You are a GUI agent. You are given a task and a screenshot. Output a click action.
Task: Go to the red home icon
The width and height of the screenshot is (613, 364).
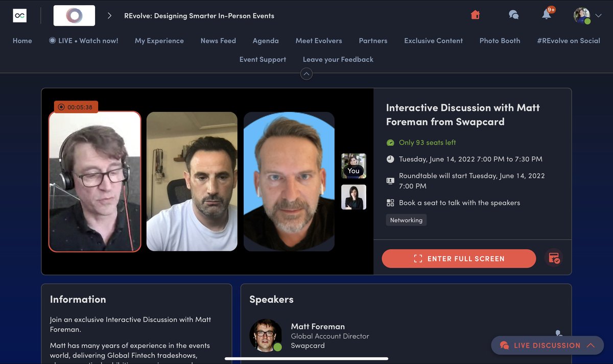pyautogui.click(x=475, y=15)
